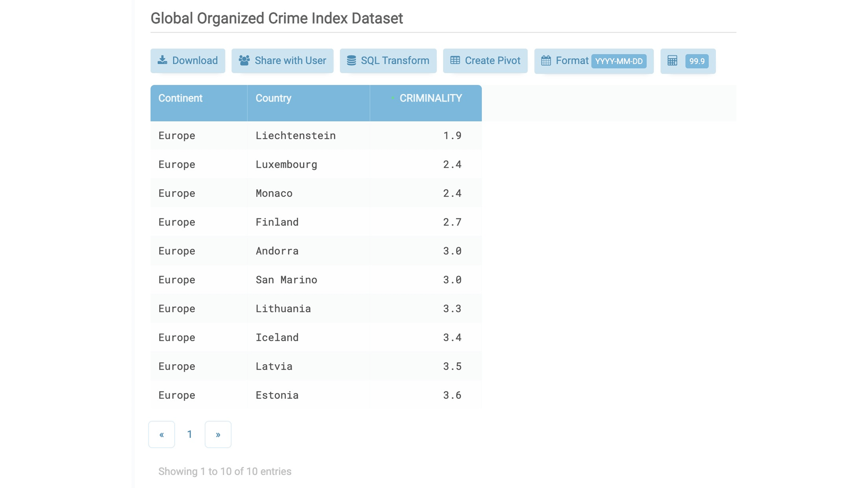Screen dimensions: 868x488
Task: Click Monaco's 2.4 criminality value
Action: click(x=452, y=193)
